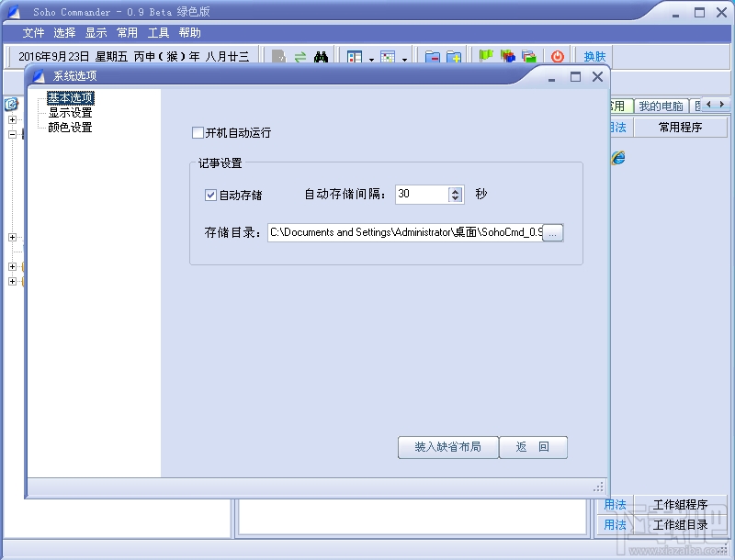
Task: Enable the 开机自动运行 checkbox
Action: [x=198, y=132]
